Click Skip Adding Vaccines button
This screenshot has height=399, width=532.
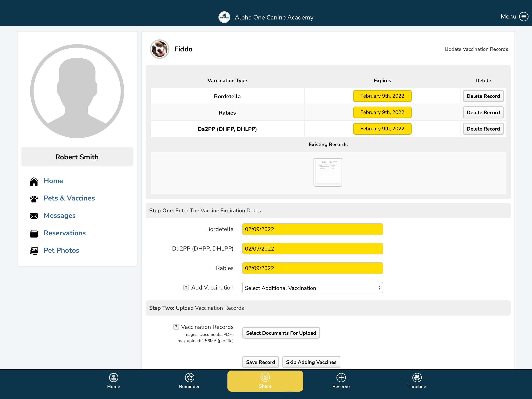coord(311,362)
